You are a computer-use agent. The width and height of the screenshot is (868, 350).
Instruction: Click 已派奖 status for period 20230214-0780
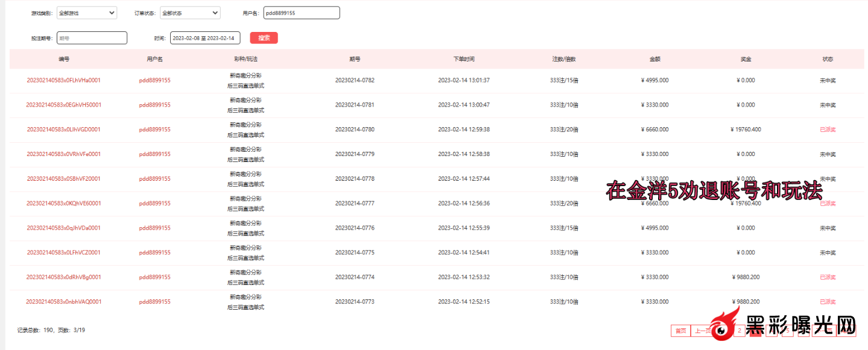[x=828, y=130]
